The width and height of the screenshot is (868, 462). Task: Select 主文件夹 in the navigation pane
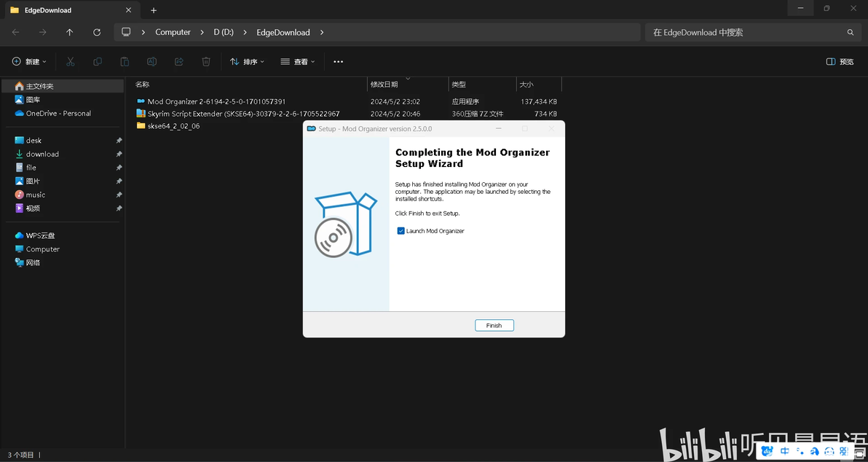point(63,86)
